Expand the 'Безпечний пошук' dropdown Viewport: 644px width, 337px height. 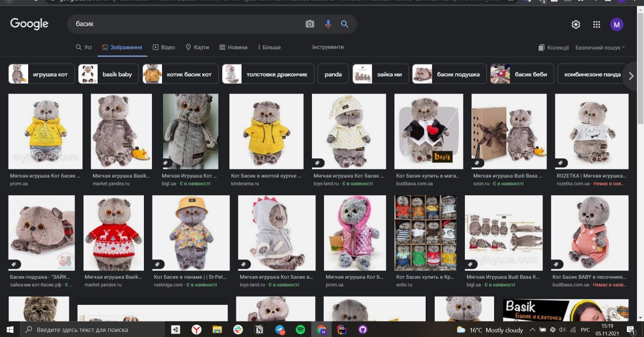[600, 48]
